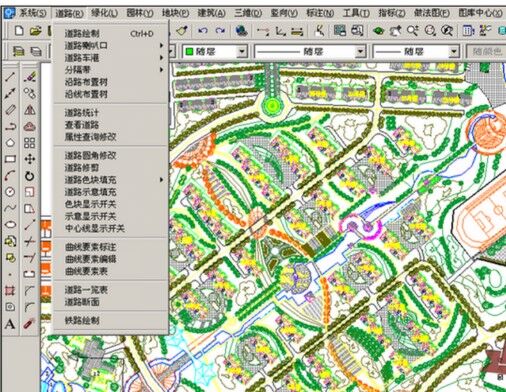
Task: Click the realtime zoom magnifier icon
Action: click(x=413, y=31)
